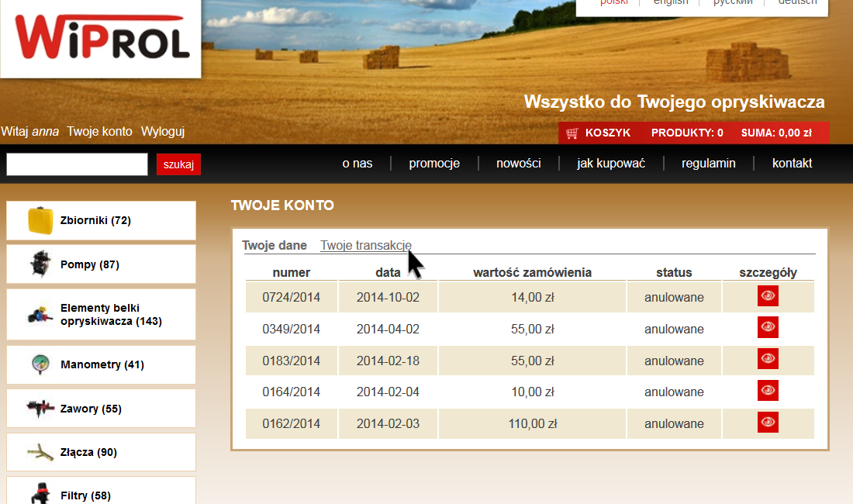Click the red szukaj search button
The height and width of the screenshot is (504, 853).
coord(178,164)
